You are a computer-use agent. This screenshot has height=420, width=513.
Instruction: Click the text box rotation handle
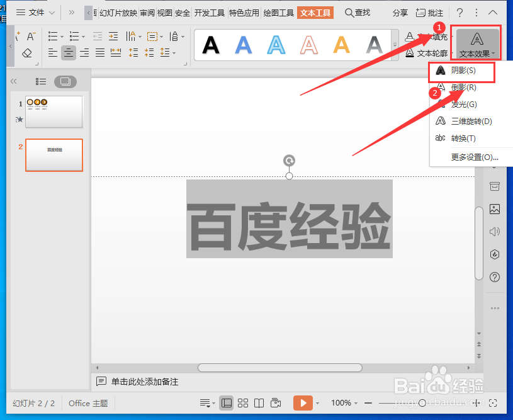289,161
